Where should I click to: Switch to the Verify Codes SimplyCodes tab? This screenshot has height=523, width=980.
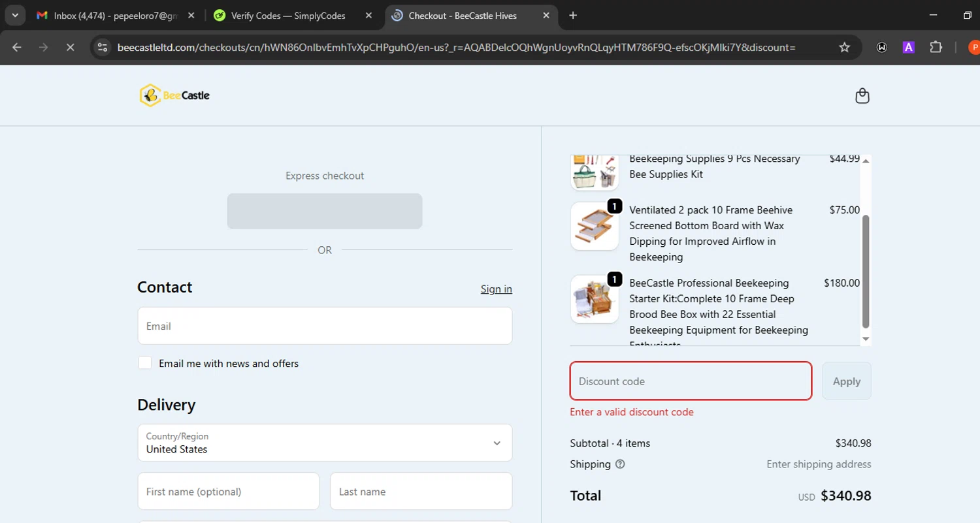point(287,16)
